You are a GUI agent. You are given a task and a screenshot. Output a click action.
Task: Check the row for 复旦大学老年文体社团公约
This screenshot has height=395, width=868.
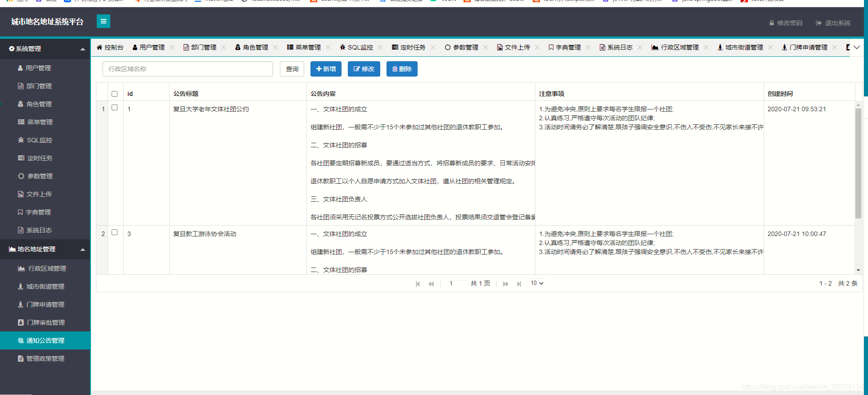(x=115, y=108)
